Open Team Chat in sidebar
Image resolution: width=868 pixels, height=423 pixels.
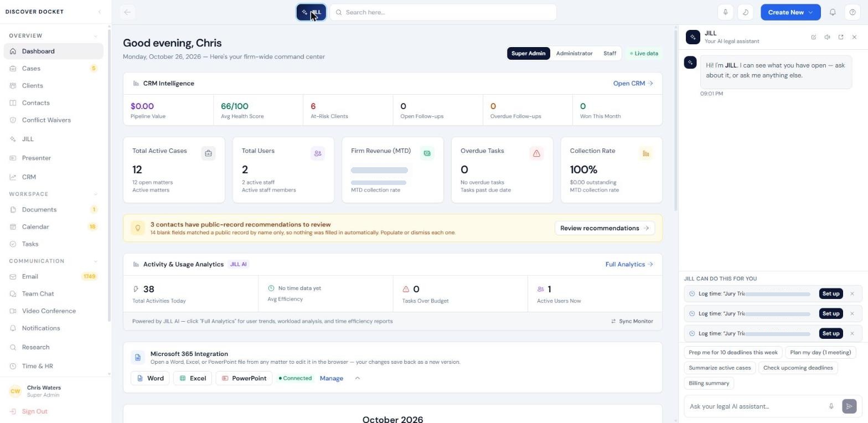[x=53, y=294]
